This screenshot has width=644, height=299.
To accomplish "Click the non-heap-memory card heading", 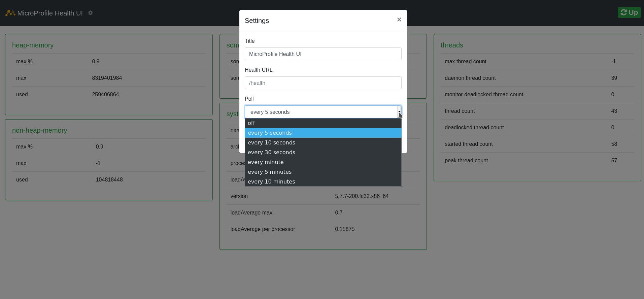I will 39,130.
